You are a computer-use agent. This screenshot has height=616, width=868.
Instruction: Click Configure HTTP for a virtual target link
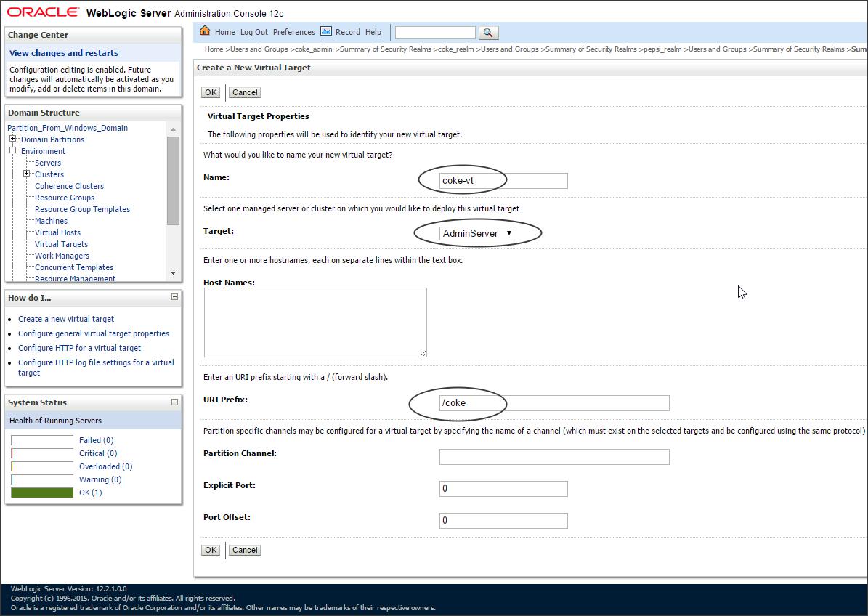80,347
